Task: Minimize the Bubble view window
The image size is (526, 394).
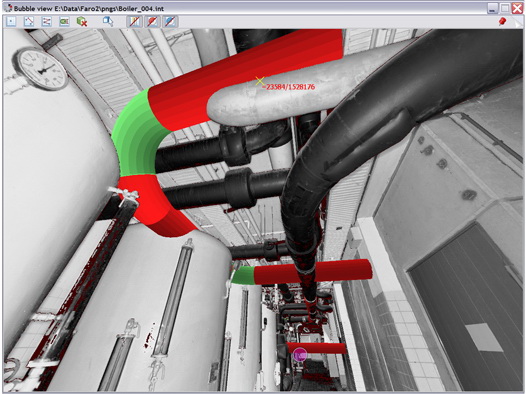Action: point(493,8)
